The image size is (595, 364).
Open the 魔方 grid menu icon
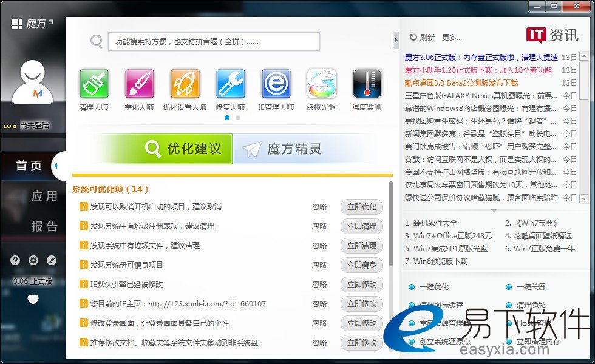pos(16,24)
